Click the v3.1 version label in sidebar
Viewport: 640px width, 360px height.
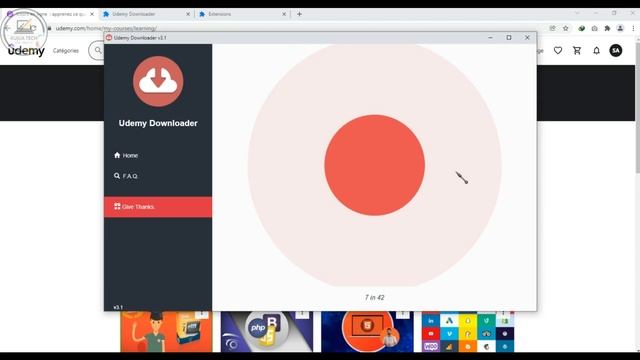[118, 307]
